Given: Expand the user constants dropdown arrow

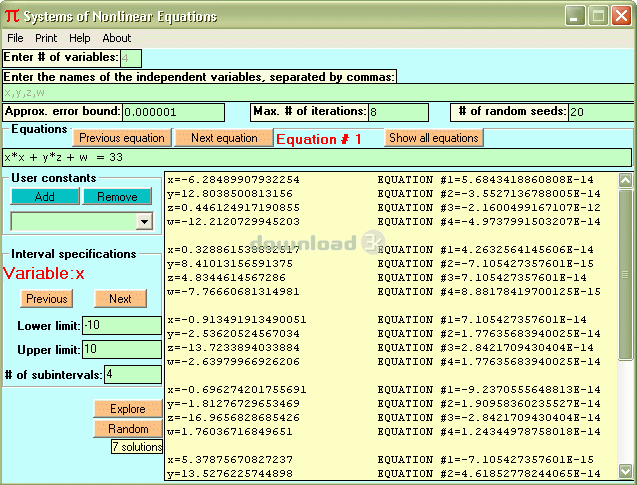Looking at the screenshot, I should pyautogui.click(x=144, y=222).
